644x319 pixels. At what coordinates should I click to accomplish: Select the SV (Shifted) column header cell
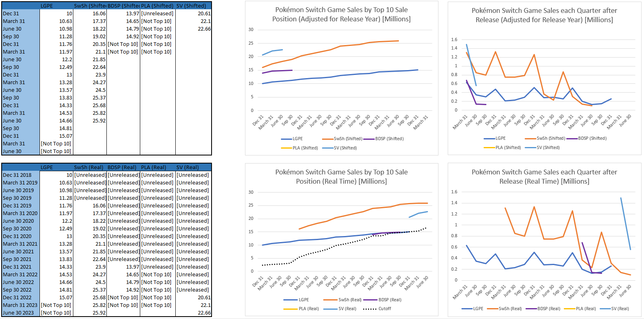(193, 6)
